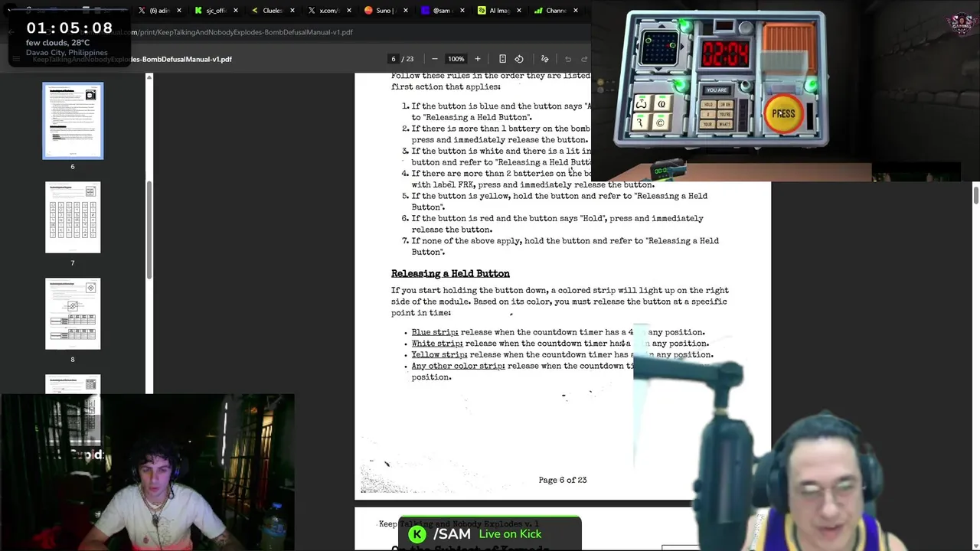Click the yellow PRESS button on the bomb

point(783,113)
